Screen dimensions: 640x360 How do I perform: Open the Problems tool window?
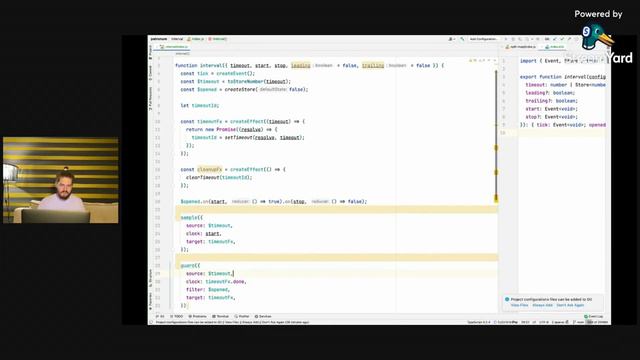(x=198, y=316)
